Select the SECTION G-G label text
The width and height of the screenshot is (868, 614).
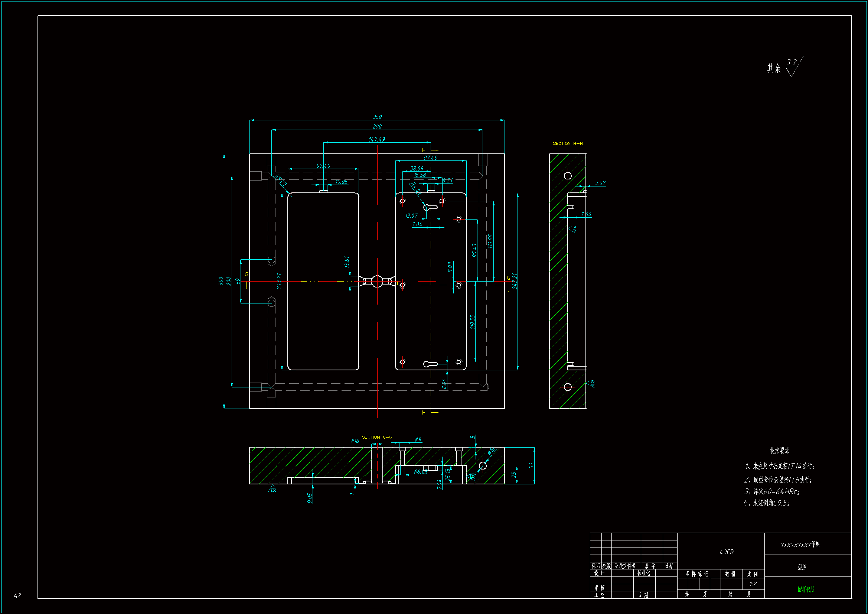click(x=377, y=437)
